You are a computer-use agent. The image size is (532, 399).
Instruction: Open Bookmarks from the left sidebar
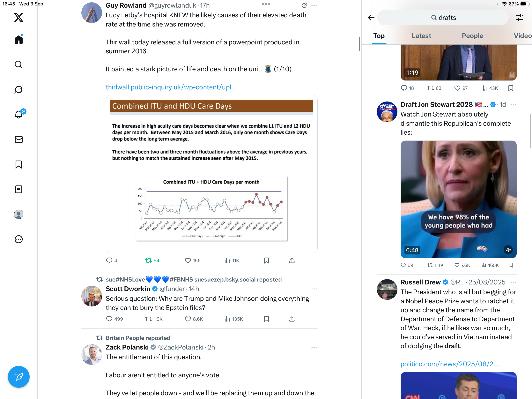point(18,164)
